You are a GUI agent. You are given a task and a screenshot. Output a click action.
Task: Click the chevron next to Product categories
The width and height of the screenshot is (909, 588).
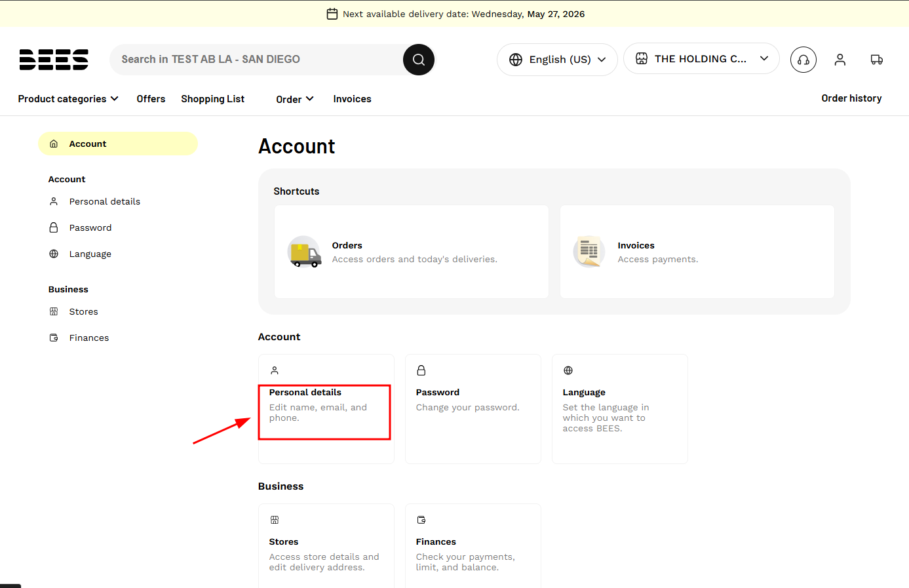tap(115, 99)
